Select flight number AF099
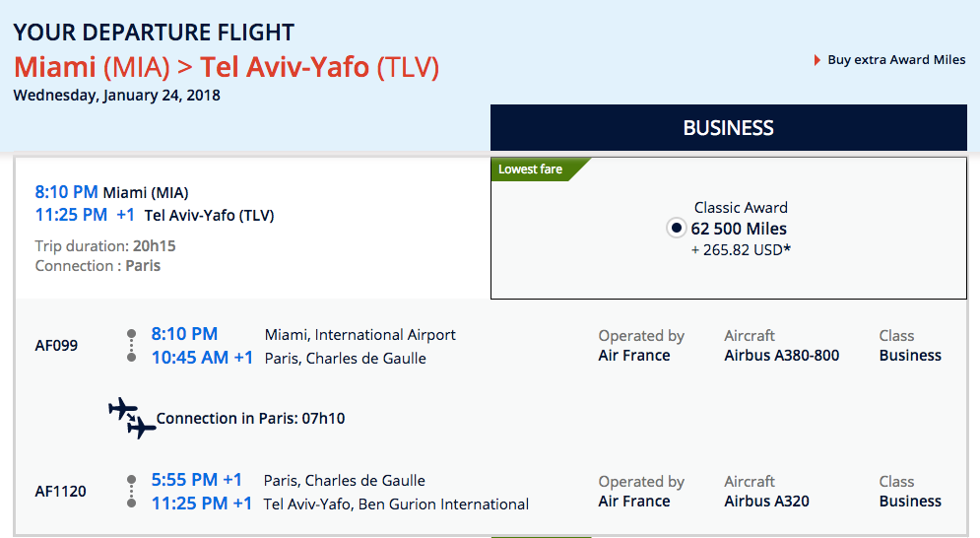 click(56, 346)
